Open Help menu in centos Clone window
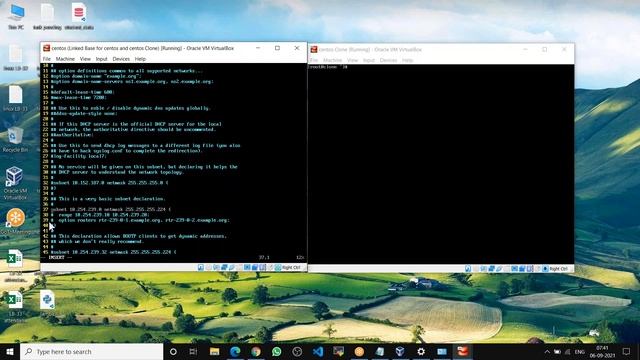Screen dimensions: 640x360 (x=407, y=60)
